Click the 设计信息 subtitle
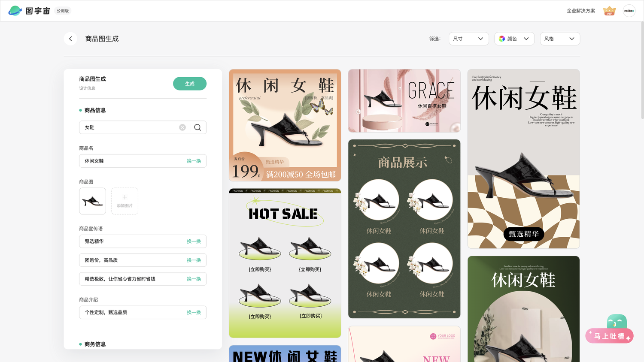 click(x=87, y=88)
